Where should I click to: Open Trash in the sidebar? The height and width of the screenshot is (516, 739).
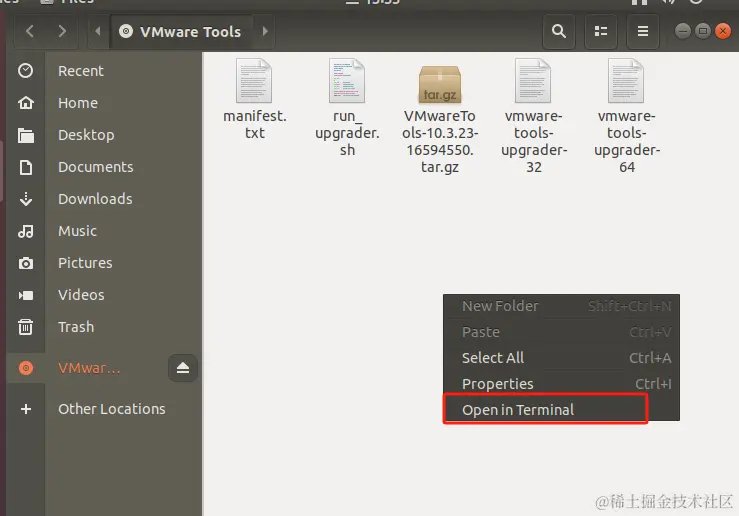tap(76, 327)
